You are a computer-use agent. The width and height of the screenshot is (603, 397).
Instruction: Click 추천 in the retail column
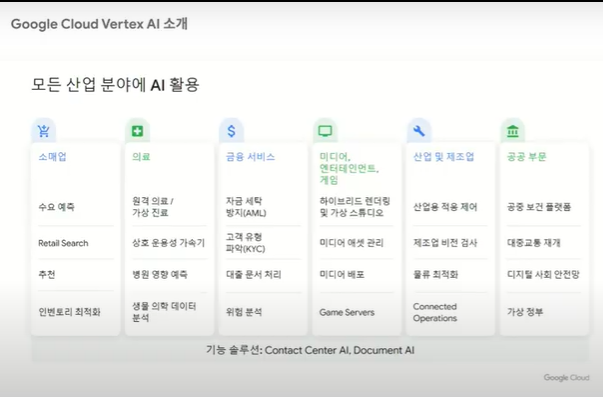47,274
